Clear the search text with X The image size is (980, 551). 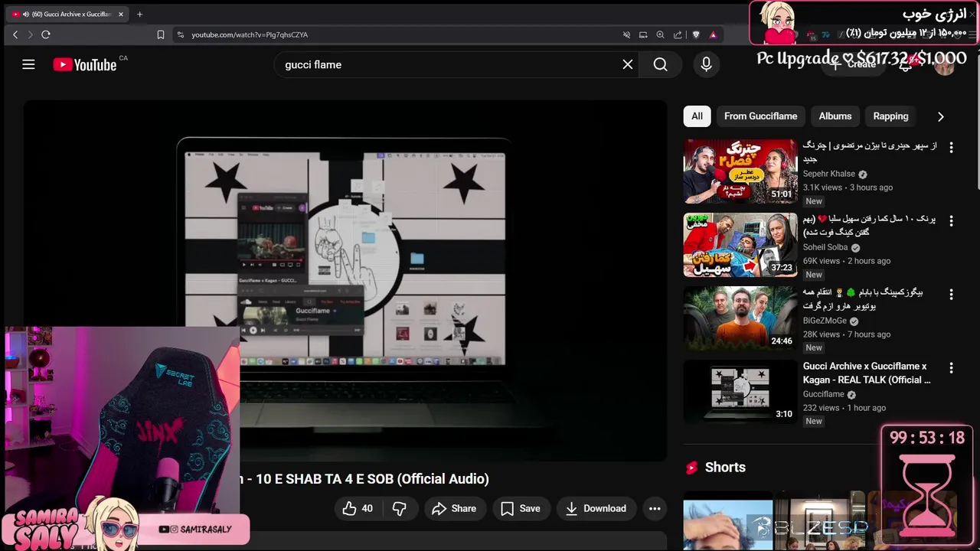coord(628,64)
